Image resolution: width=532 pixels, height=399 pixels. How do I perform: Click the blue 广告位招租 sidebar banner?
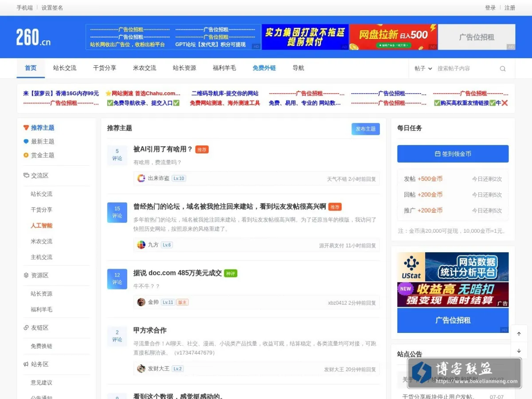pos(453,320)
